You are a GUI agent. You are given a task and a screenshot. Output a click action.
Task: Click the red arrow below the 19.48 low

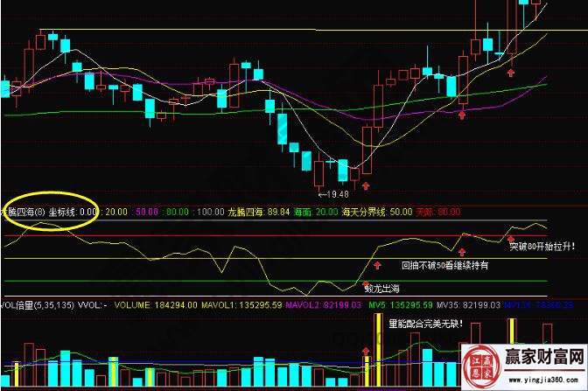(x=365, y=185)
